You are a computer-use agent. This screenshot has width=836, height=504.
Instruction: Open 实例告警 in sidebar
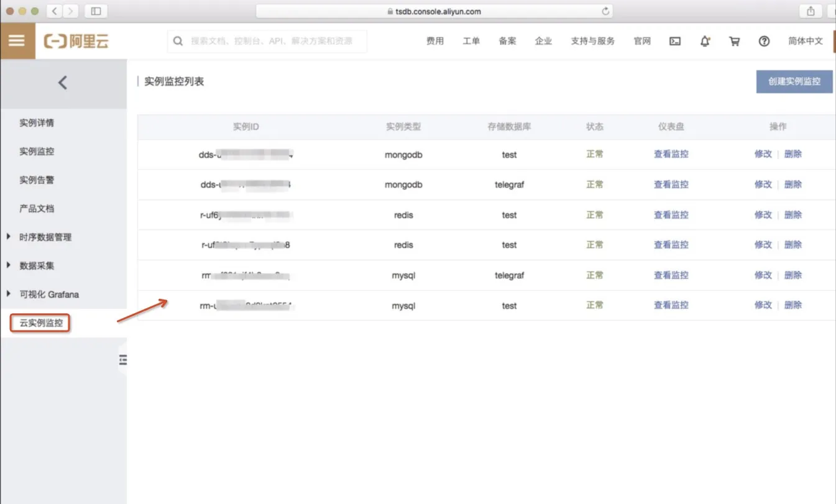[x=37, y=180]
